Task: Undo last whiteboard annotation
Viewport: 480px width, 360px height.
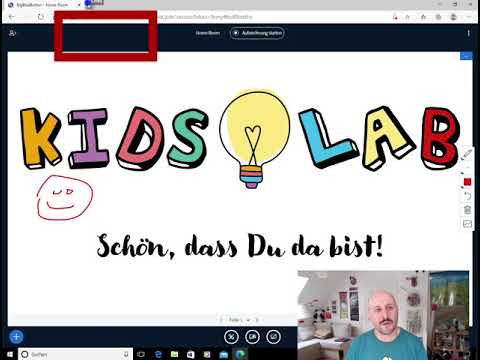Action: click(x=467, y=196)
